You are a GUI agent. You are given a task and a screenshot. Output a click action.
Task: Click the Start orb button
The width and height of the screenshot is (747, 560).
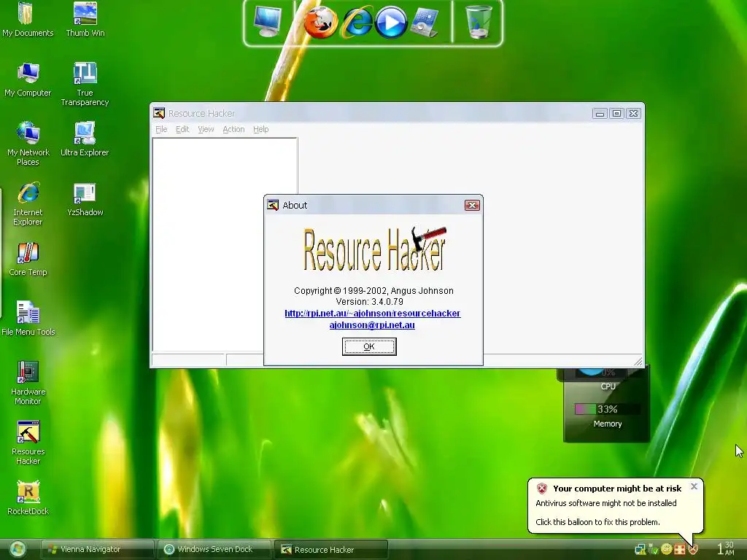[18, 549]
